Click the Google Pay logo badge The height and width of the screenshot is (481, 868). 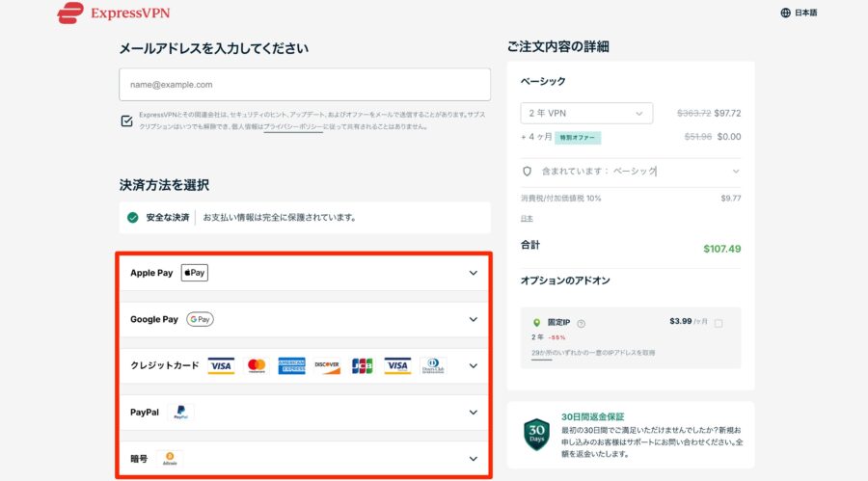coord(200,319)
